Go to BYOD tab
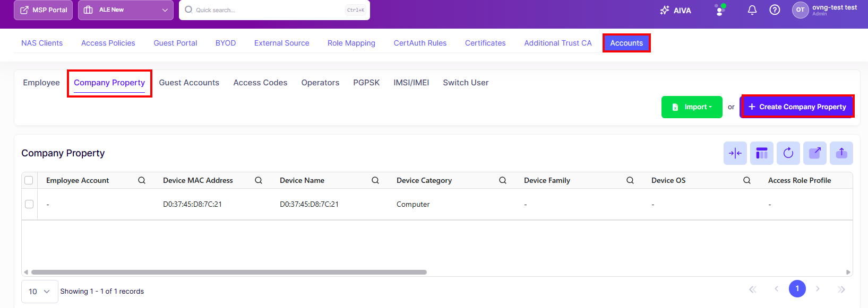Screen dimensions: 868x308 226,43
